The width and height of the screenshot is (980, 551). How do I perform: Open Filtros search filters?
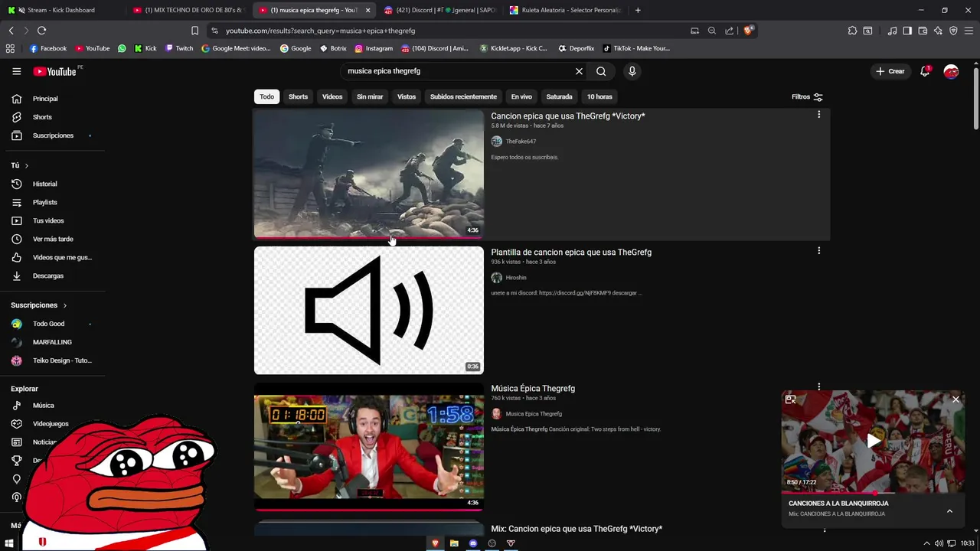807,97
